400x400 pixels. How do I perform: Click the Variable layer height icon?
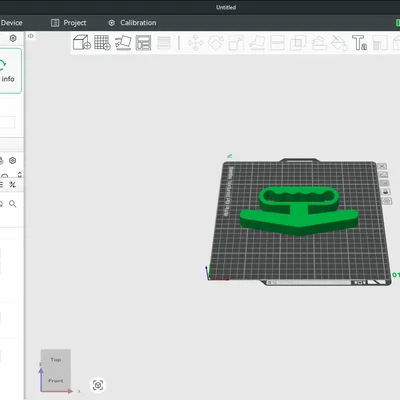pyautogui.click(x=164, y=43)
